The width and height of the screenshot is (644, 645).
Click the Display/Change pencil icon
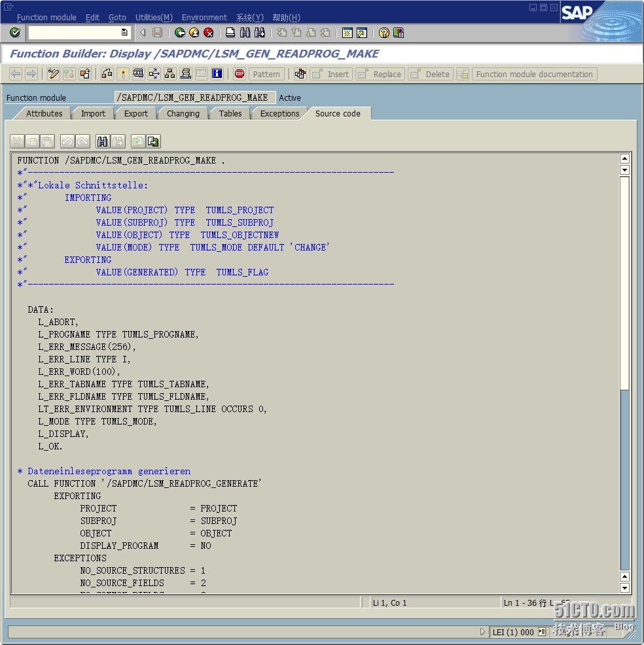[x=54, y=74]
